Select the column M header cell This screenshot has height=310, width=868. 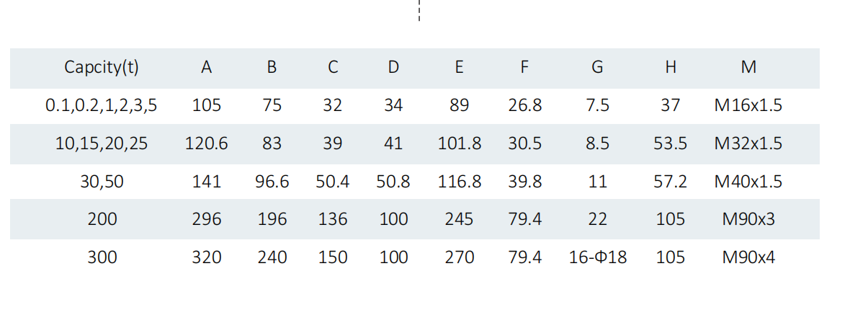(x=748, y=68)
